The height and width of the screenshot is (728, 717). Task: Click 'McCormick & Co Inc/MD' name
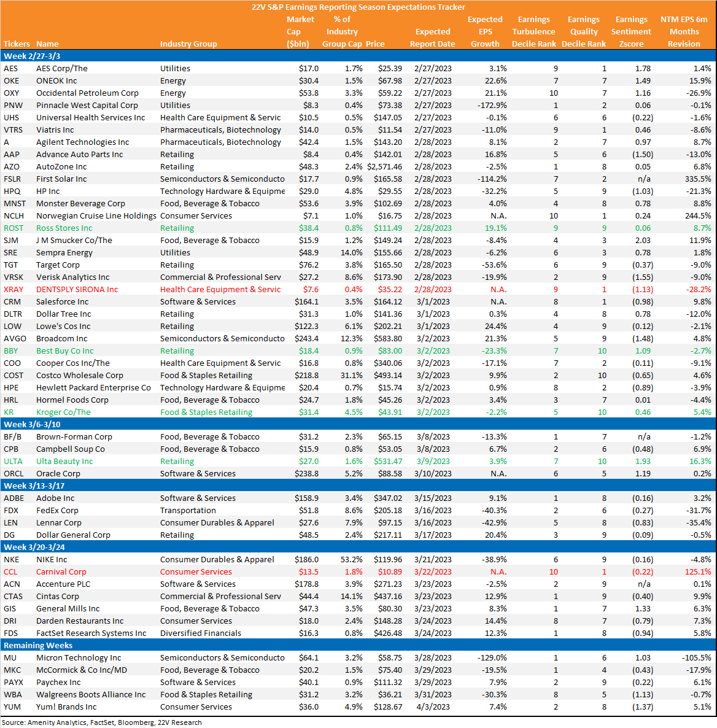click(82, 670)
